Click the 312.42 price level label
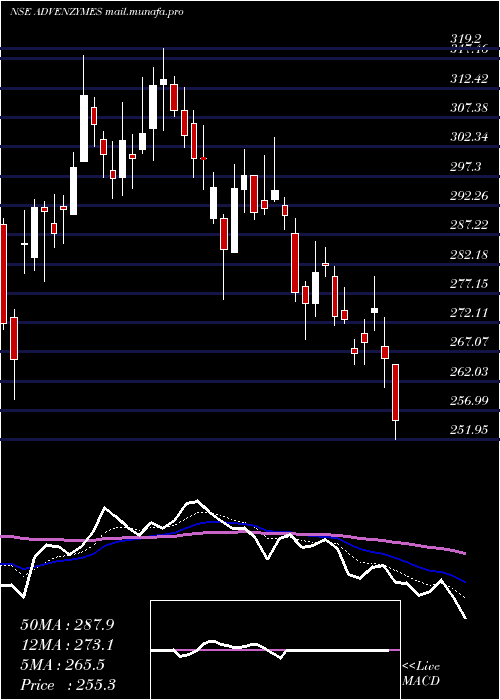500x700 pixels. click(469, 79)
